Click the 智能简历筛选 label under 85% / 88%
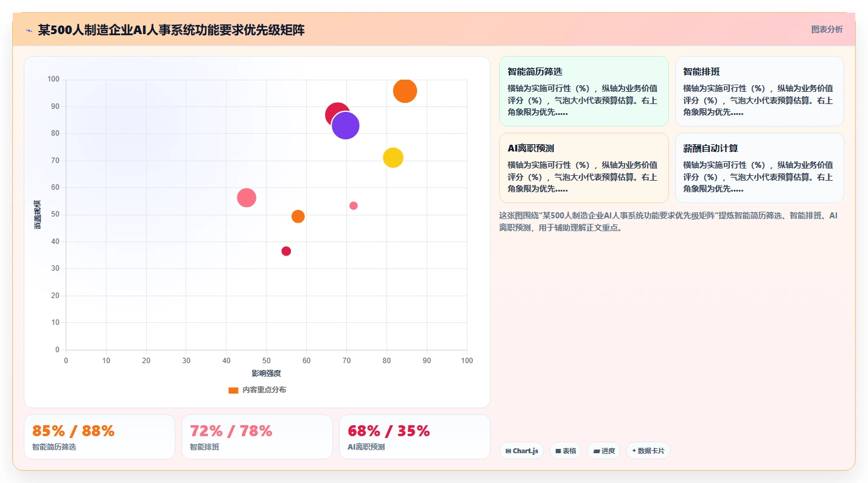The width and height of the screenshot is (868, 483). pyautogui.click(x=54, y=447)
